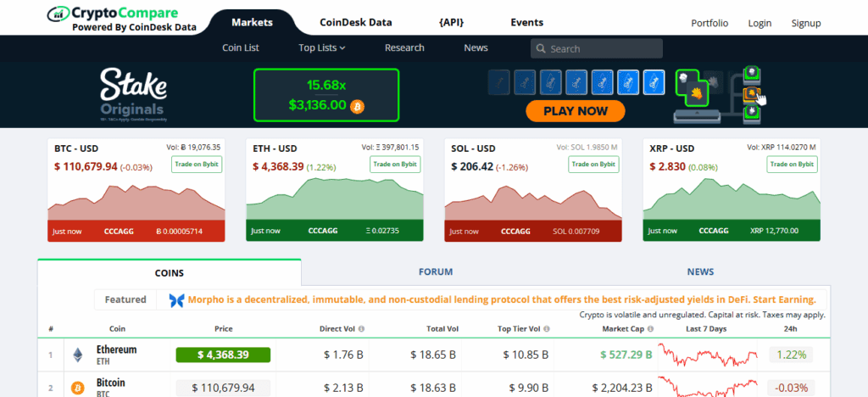Open the Markets tab

[252, 23]
